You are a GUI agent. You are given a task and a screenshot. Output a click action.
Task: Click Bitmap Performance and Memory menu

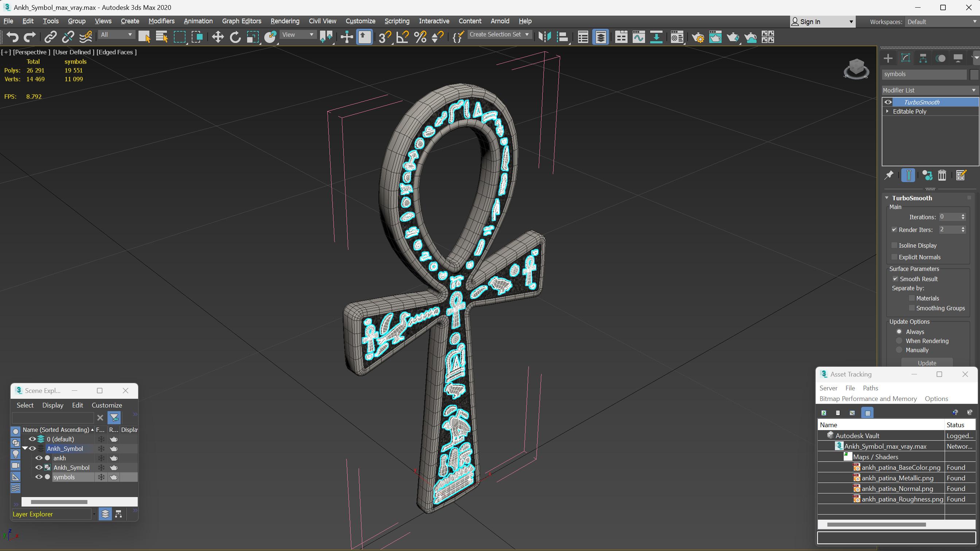point(868,398)
